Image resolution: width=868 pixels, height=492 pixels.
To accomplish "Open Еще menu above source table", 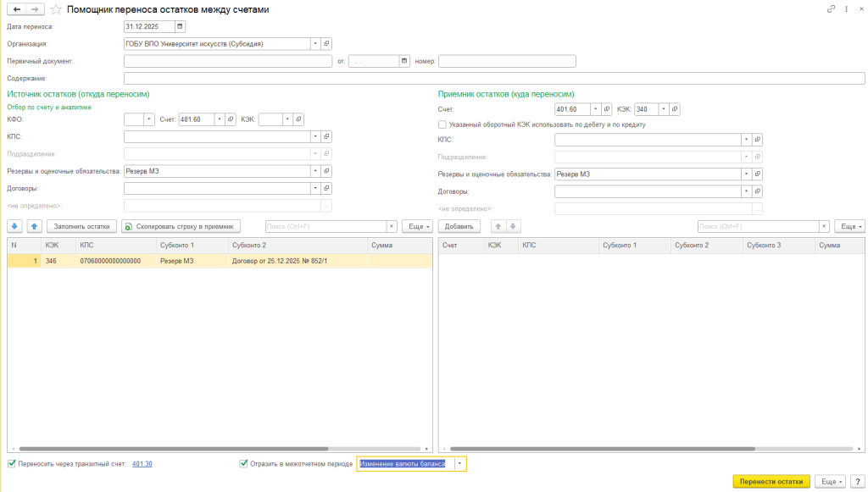I will click(418, 226).
